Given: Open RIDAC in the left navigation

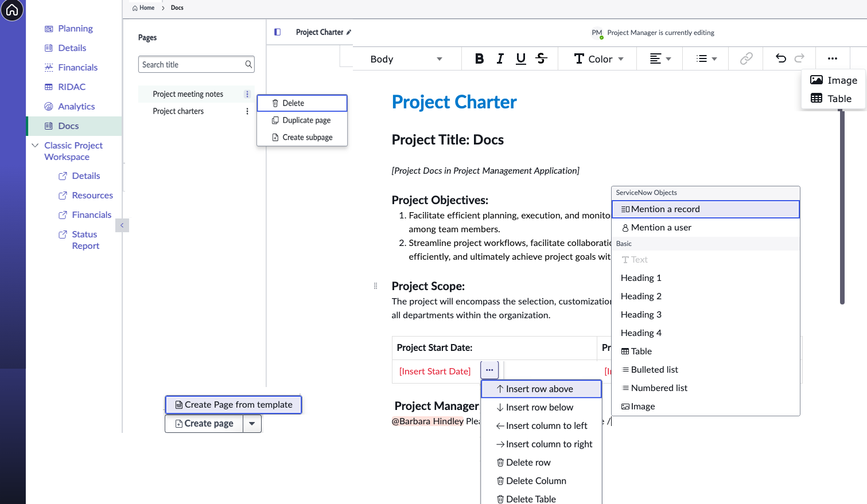Looking at the screenshot, I should [x=65, y=87].
